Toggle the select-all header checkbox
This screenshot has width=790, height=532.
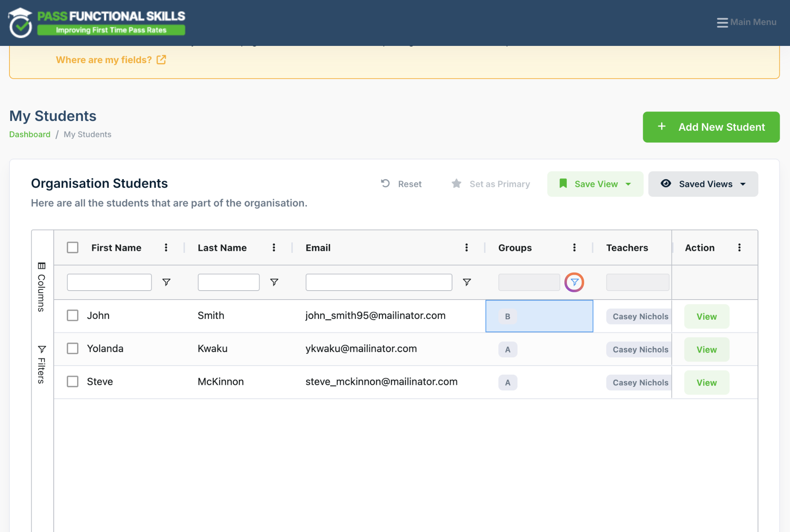click(73, 248)
